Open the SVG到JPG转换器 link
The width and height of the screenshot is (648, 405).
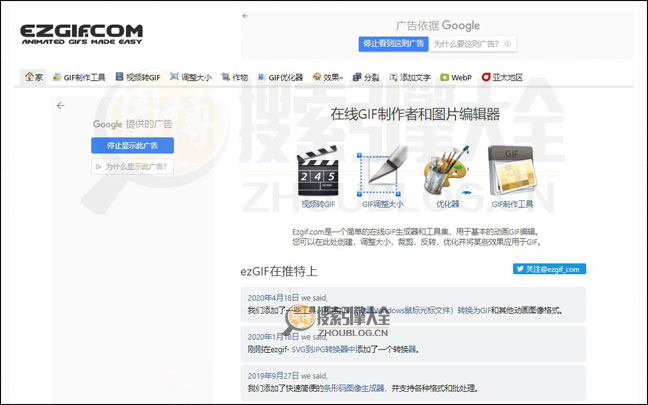(324, 350)
